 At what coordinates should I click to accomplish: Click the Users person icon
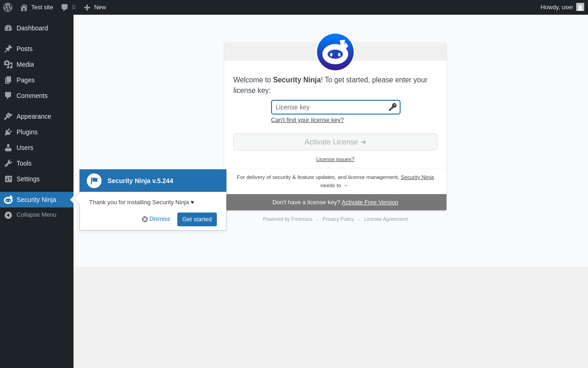point(8,148)
